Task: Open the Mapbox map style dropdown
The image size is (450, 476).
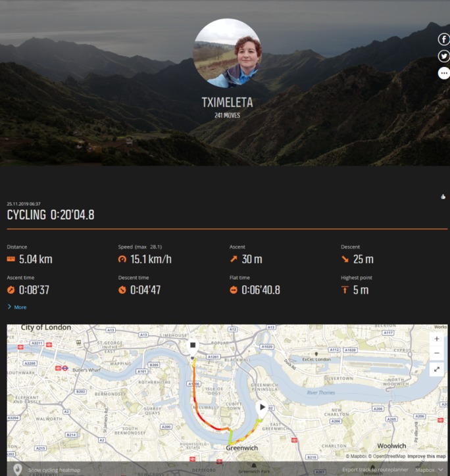Action: pos(429,470)
